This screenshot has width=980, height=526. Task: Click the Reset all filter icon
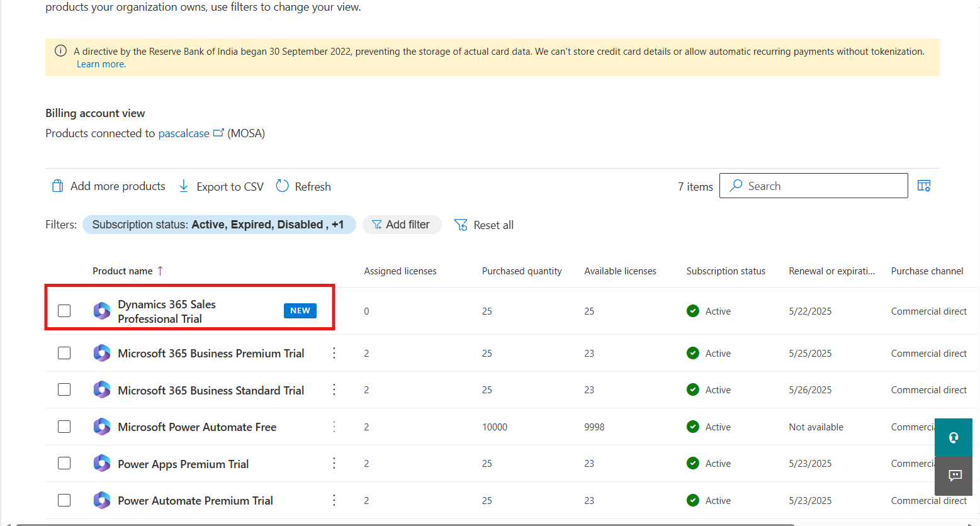(x=461, y=225)
